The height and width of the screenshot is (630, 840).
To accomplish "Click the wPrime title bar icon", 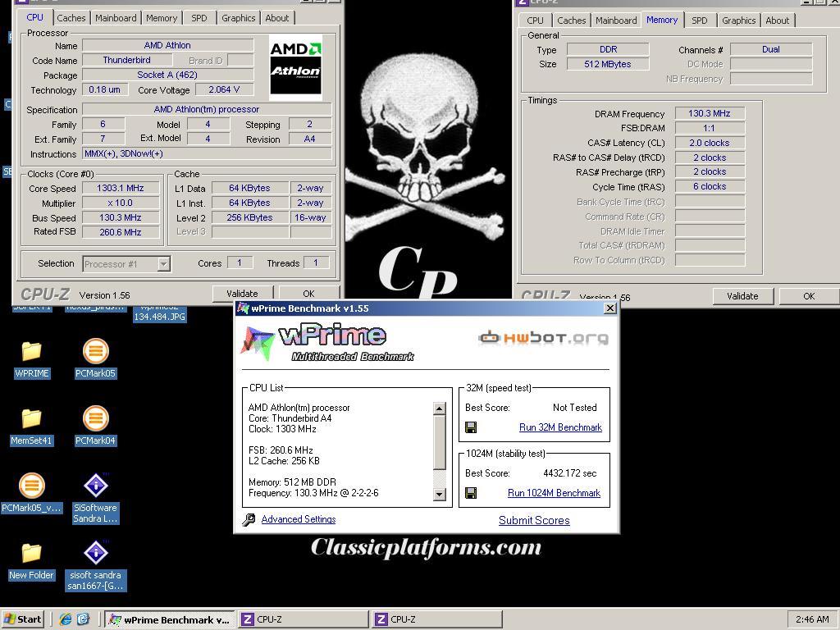I will click(243, 308).
